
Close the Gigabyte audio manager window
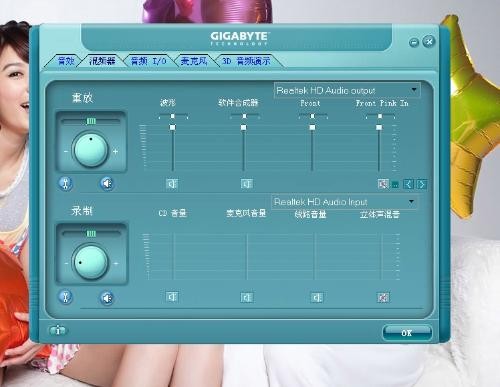pyautogui.click(x=429, y=42)
